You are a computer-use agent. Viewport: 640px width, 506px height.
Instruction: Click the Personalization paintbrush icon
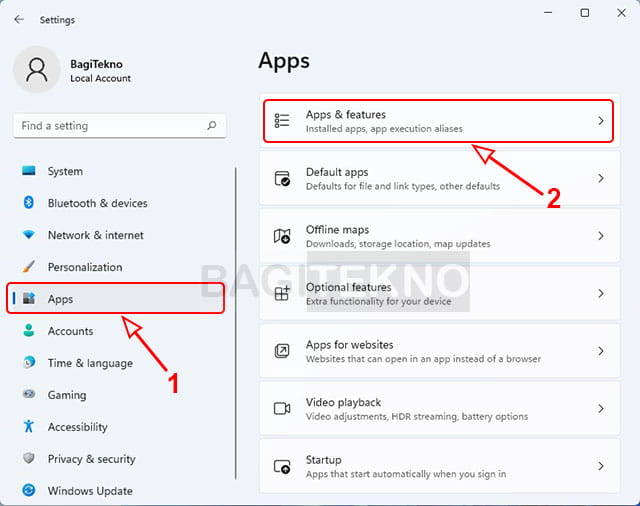click(x=29, y=266)
